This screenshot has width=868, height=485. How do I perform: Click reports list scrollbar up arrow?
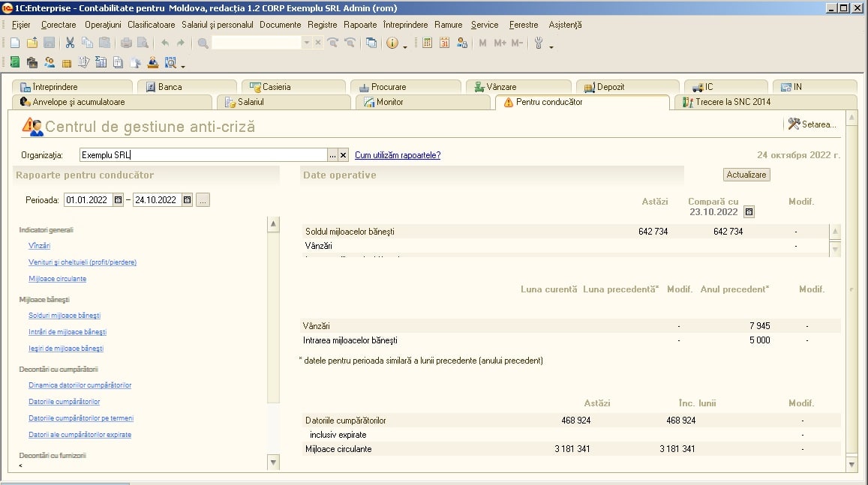274,224
